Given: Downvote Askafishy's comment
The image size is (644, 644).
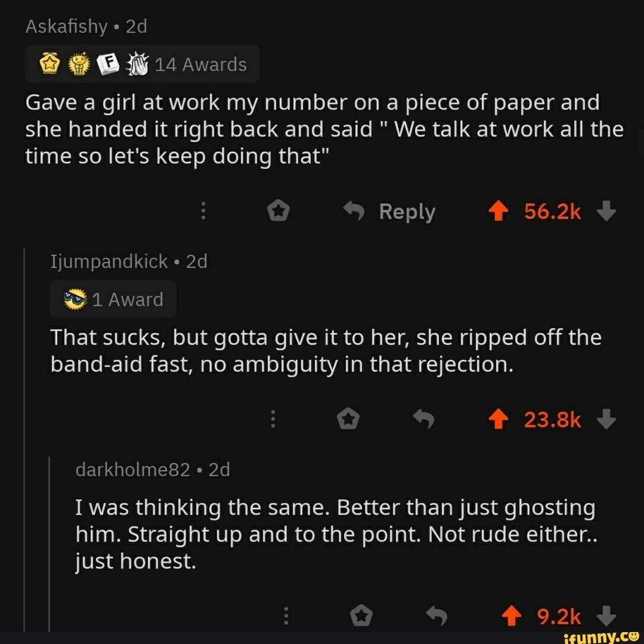Looking at the screenshot, I should click(605, 212).
